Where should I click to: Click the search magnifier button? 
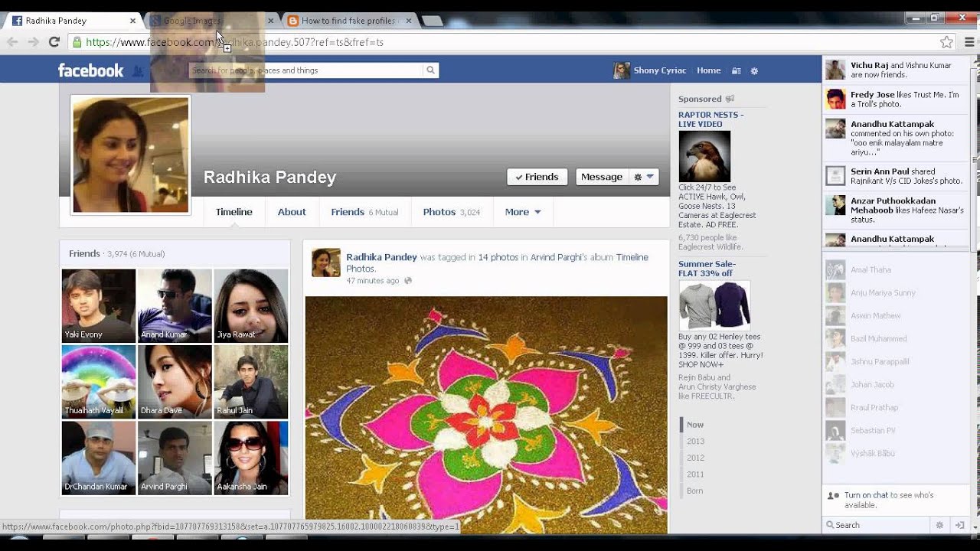click(431, 70)
